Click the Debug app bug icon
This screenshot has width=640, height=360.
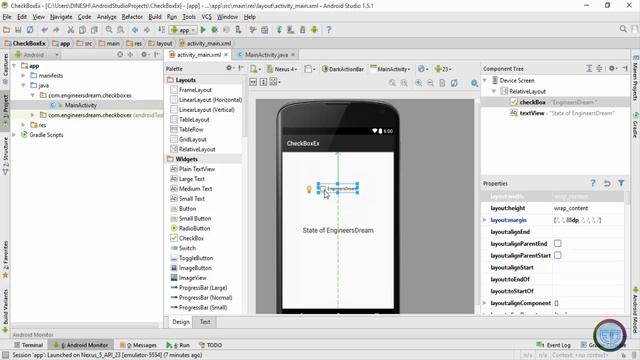click(x=214, y=30)
